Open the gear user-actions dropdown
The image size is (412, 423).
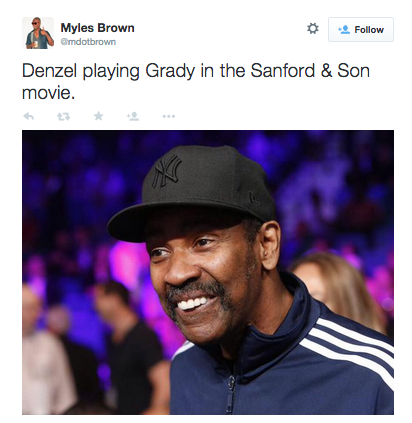[312, 29]
